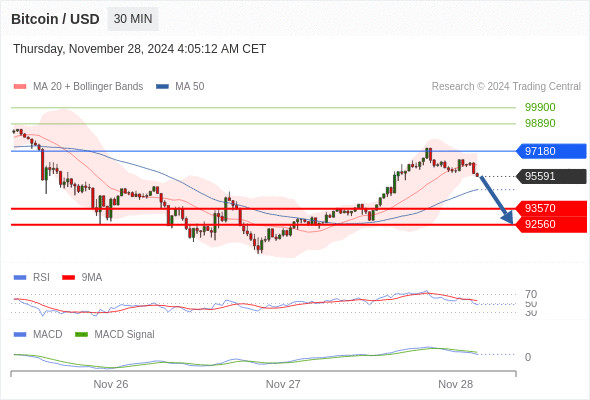
Task: Click the MACD blue legend swatch
Action: pyautogui.click(x=20, y=335)
